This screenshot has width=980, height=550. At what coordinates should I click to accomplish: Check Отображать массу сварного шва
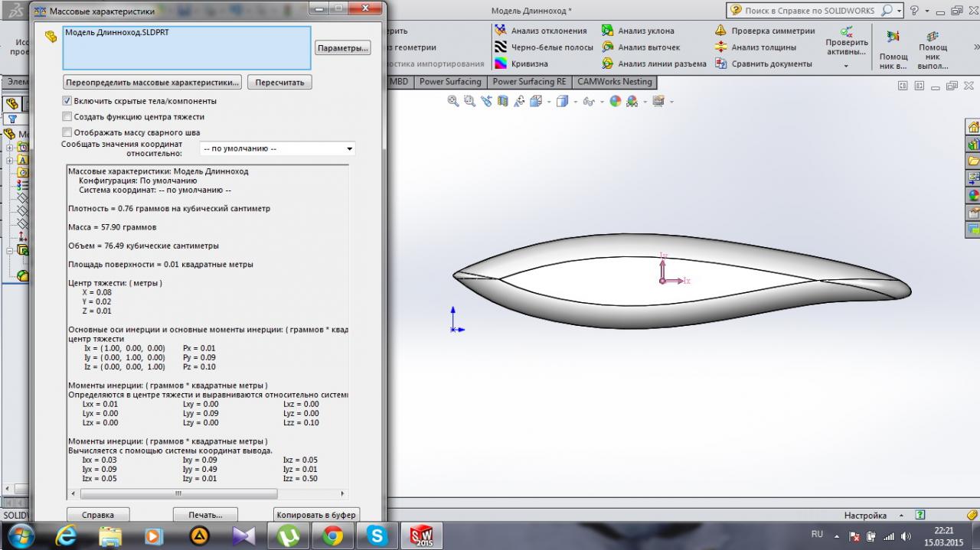click(x=67, y=133)
